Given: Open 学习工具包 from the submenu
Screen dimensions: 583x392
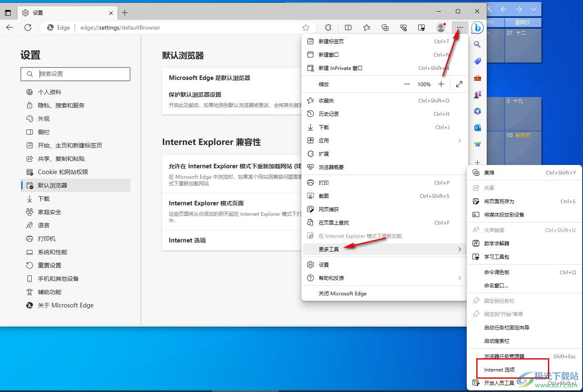Looking at the screenshot, I should [525, 257].
